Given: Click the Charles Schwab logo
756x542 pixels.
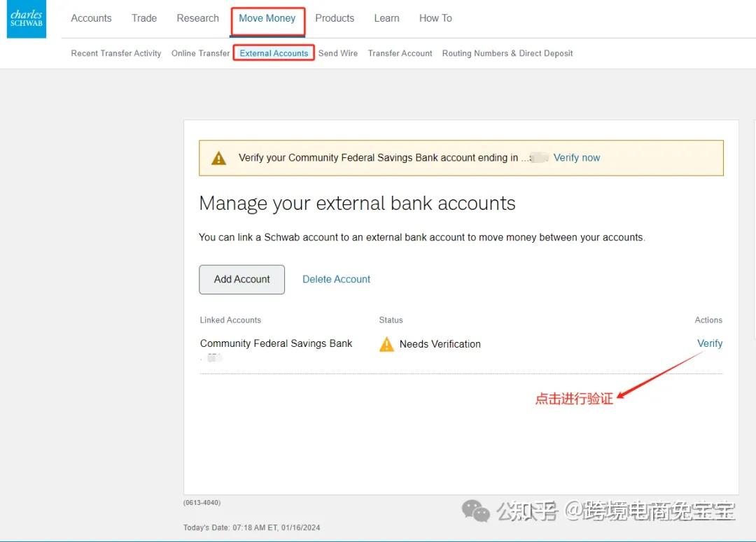Looking at the screenshot, I should click(x=26, y=19).
